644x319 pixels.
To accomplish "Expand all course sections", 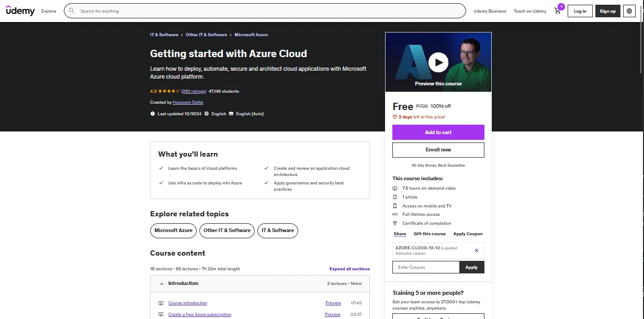I will pos(349,269).
